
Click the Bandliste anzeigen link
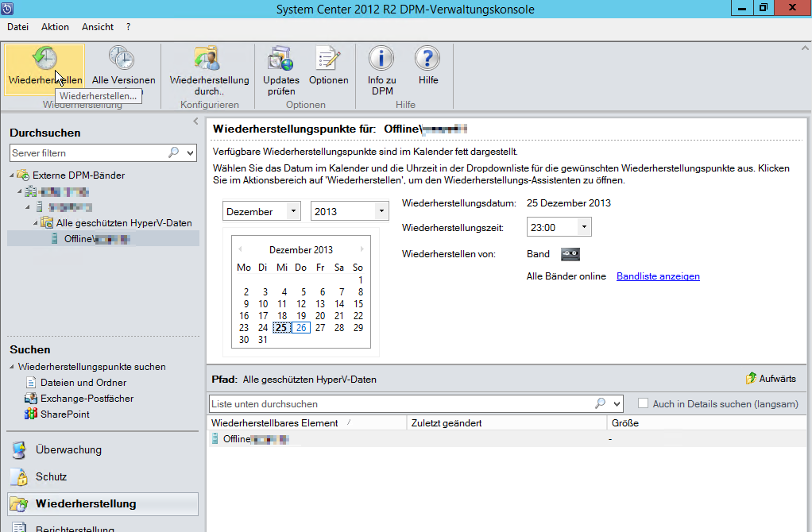pos(658,276)
